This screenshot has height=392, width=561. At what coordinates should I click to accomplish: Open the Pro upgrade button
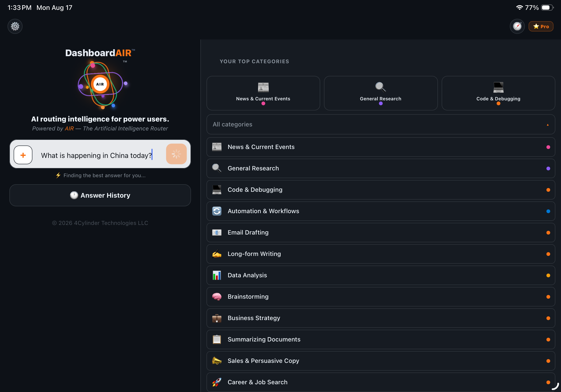[x=541, y=26]
